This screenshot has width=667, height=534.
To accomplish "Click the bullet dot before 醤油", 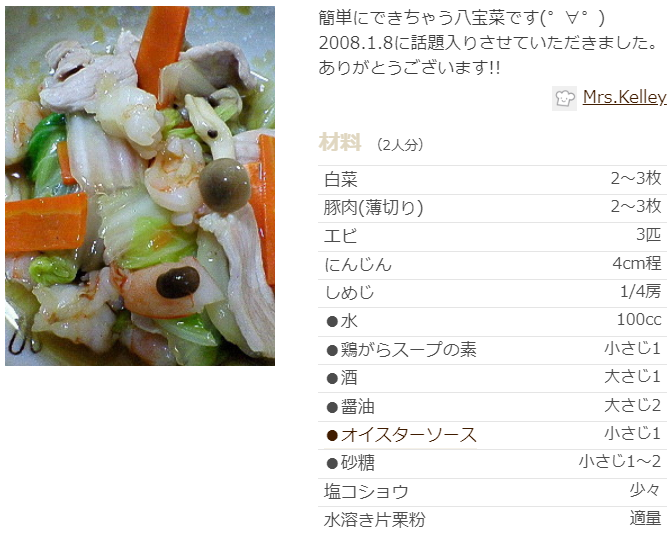I will 332,408.
